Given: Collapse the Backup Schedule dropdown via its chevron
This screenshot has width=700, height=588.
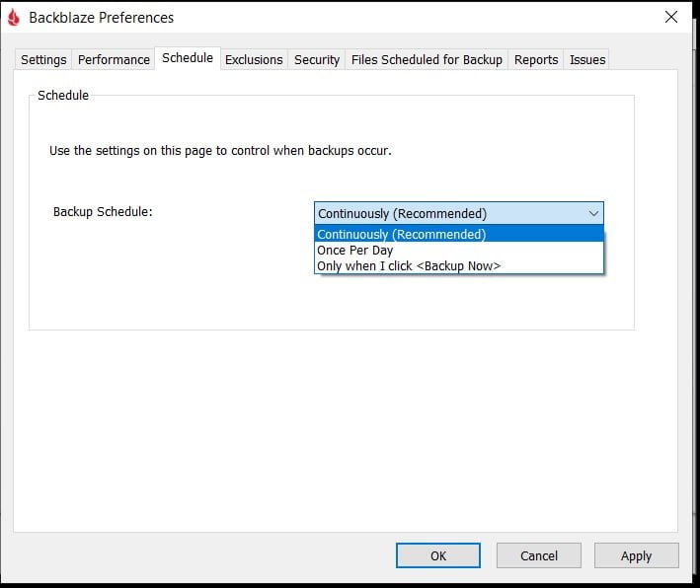Looking at the screenshot, I should [593, 213].
